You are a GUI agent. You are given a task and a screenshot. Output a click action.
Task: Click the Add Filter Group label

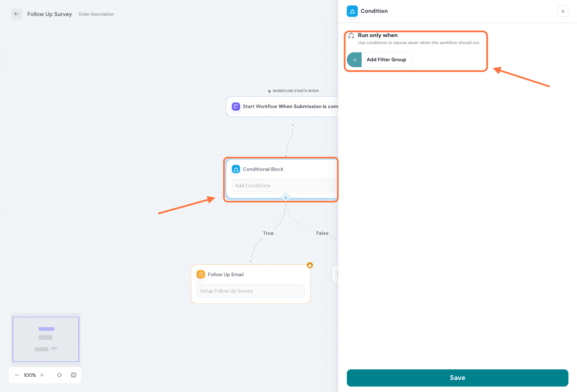click(386, 60)
